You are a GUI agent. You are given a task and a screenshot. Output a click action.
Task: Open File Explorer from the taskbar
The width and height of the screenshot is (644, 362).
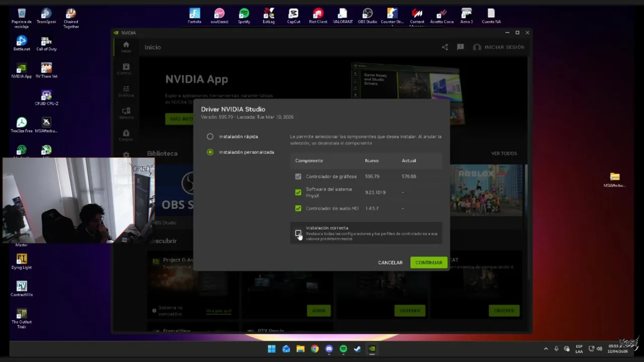tap(300, 349)
